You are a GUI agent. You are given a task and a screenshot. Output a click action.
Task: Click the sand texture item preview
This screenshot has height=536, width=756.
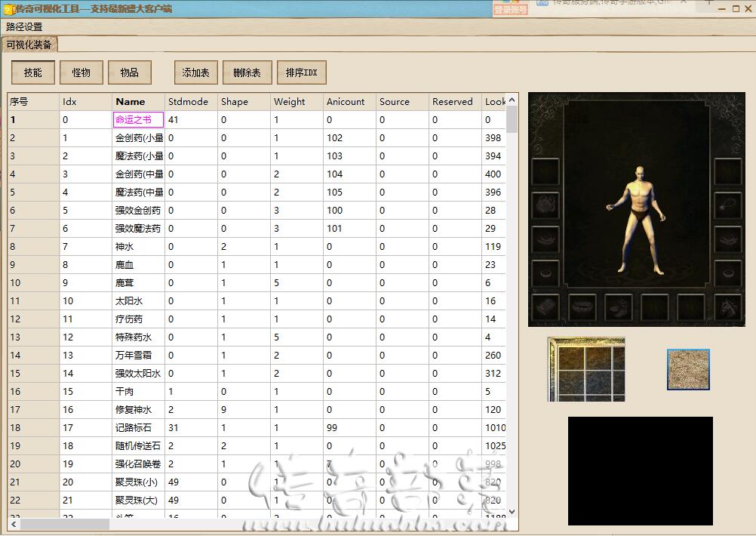[x=689, y=370]
